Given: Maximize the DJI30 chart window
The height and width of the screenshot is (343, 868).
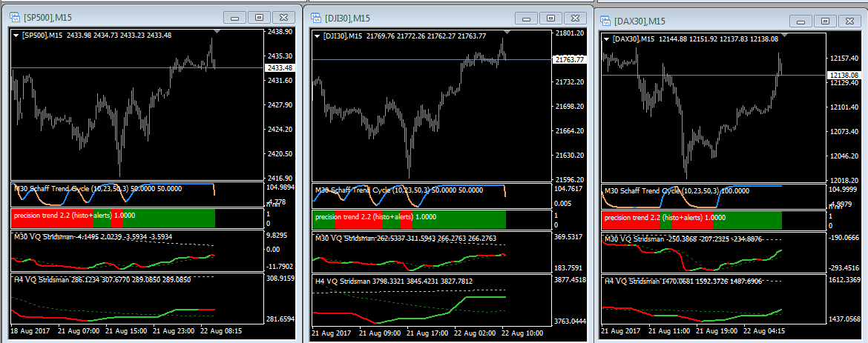Looking at the screenshot, I should pos(550,19).
